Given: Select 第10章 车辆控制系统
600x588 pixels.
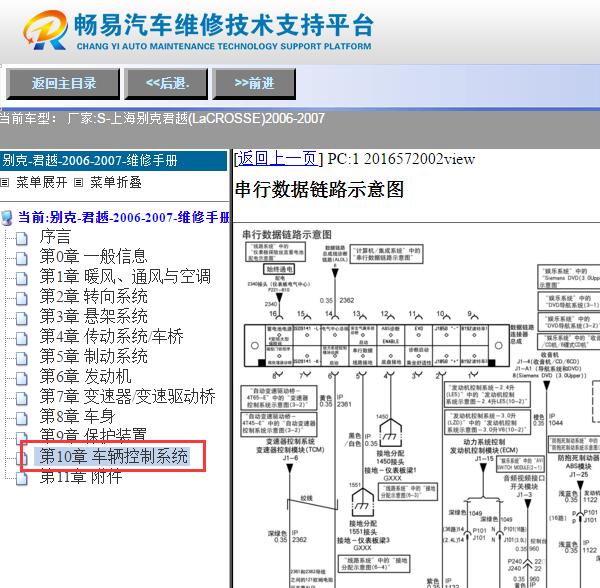Looking at the screenshot, I should click(114, 456).
